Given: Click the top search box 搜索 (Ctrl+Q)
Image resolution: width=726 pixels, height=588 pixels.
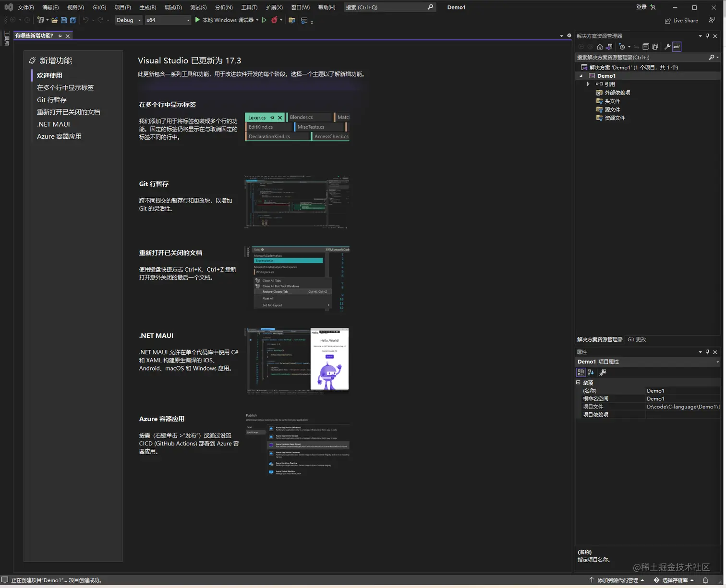Looking at the screenshot, I should pos(389,7).
